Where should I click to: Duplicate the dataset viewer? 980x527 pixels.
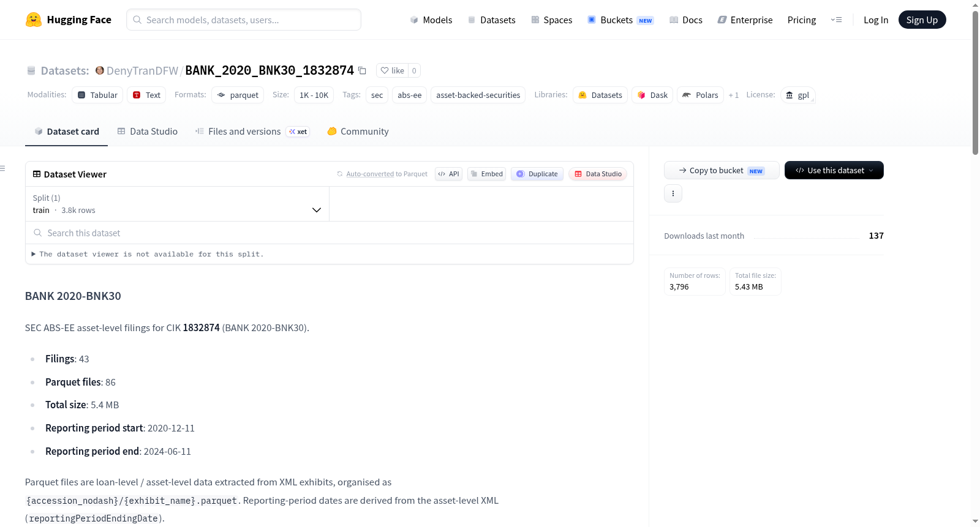click(537, 174)
